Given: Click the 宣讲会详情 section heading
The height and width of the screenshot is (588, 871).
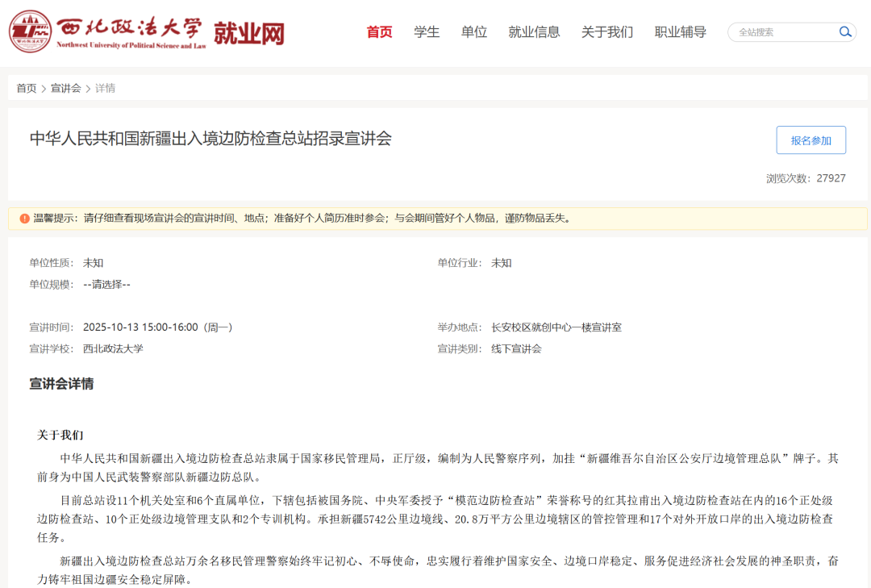Looking at the screenshot, I should [x=61, y=384].
